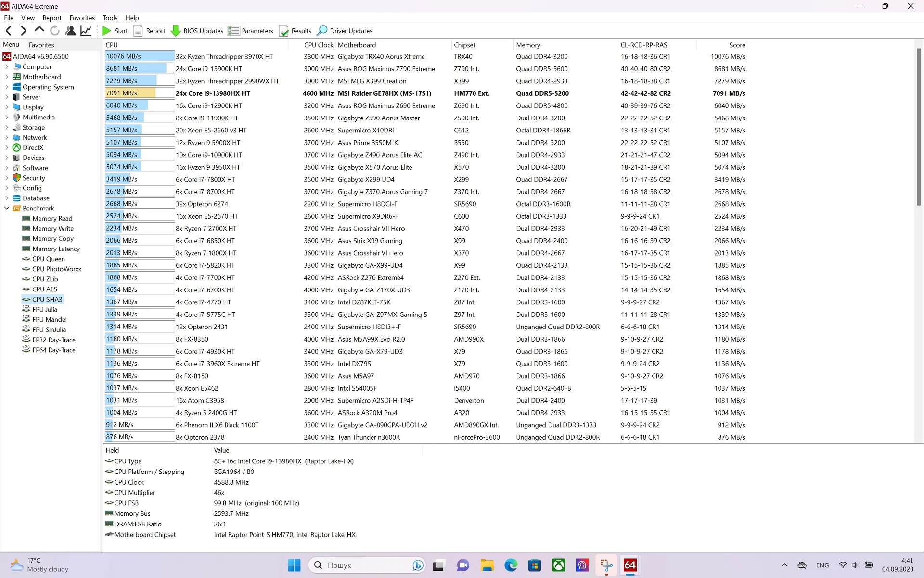Image resolution: width=924 pixels, height=578 pixels.
Task: Open the Windows Start button
Action: 294,565
